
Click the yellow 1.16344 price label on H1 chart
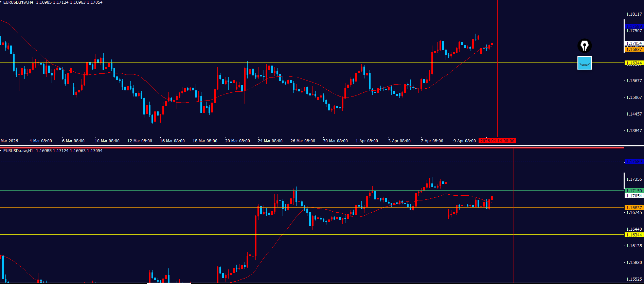634,235
